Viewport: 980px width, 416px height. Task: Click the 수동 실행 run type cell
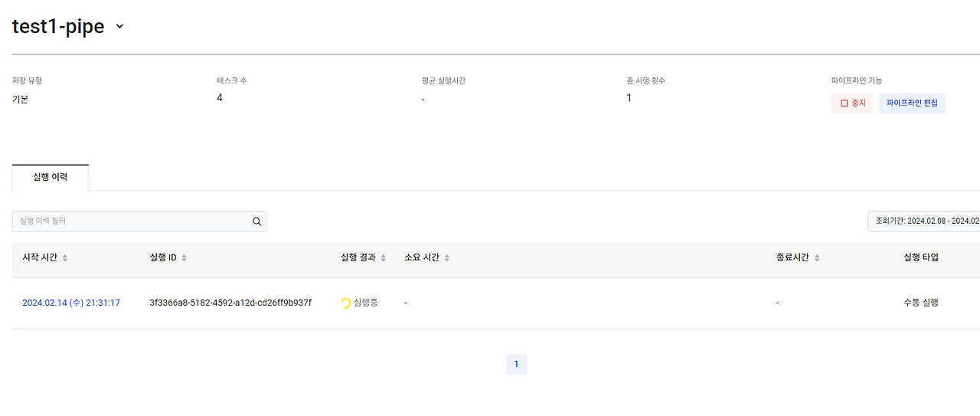pos(921,303)
